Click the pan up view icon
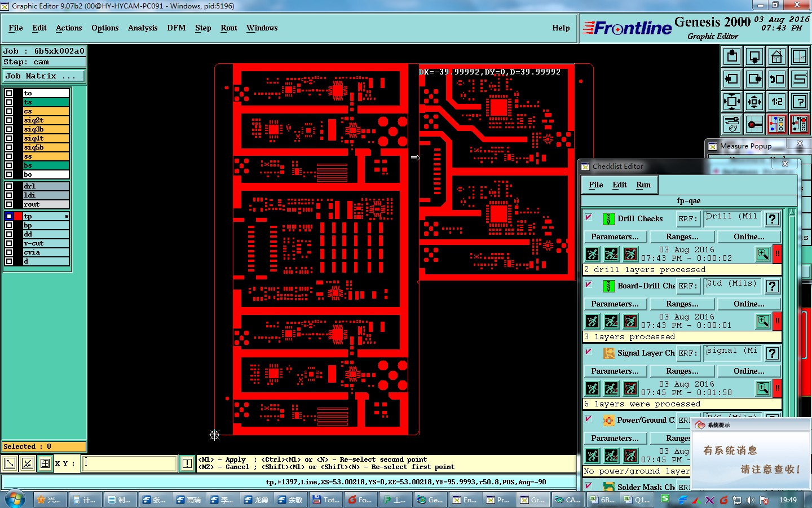 (732, 56)
